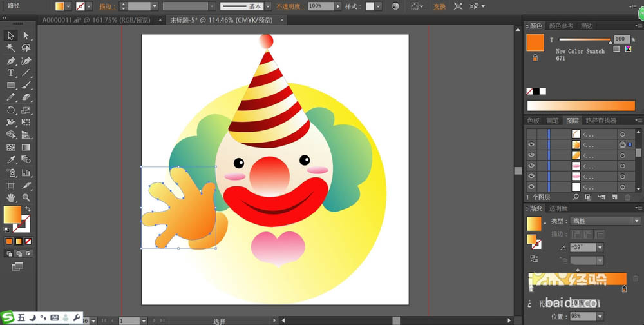Click the color spectrum ramp bar
644x325 pixels.
pos(581,106)
